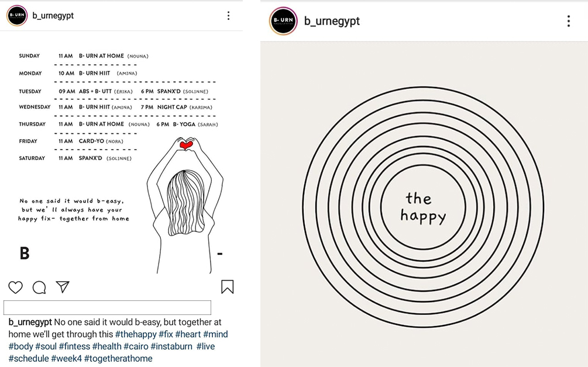This screenshot has width=588, height=367.
Task: Open comments with the speech bubble icon
Action: 39,288
